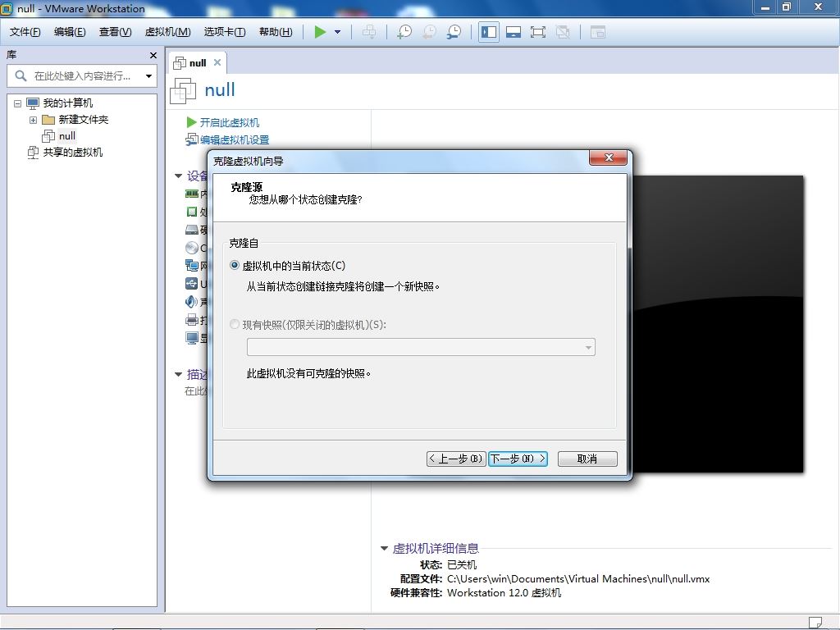Open the 查看(V) menu
The image size is (840, 630).
point(115,32)
